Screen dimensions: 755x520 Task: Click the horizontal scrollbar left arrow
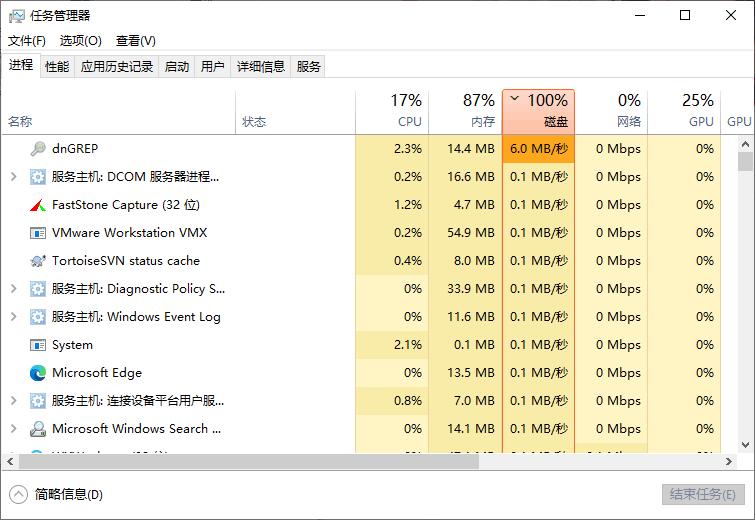[10, 462]
